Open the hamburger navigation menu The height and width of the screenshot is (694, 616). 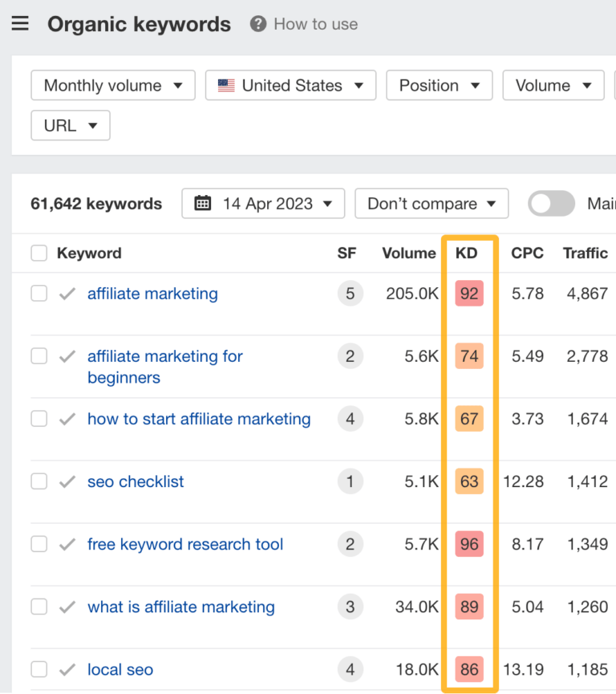[x=20, y=23]
